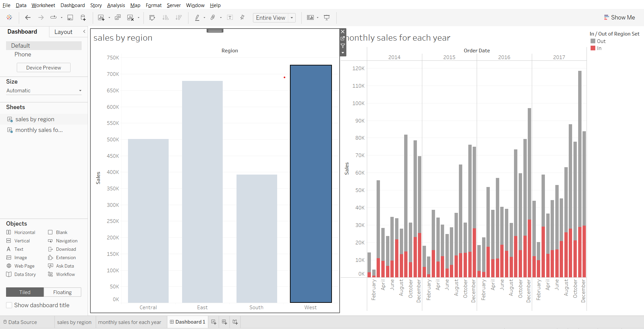Click the Undo back arrow icon
The image size is (644, 329).
coord(28,17)
